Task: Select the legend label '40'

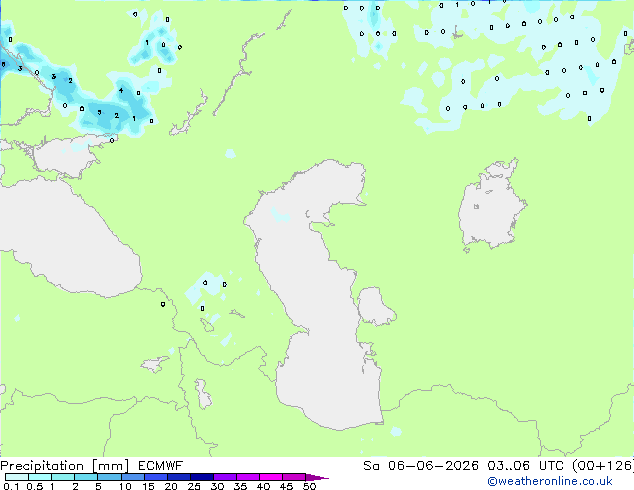Action: click(x=263, y=486)
